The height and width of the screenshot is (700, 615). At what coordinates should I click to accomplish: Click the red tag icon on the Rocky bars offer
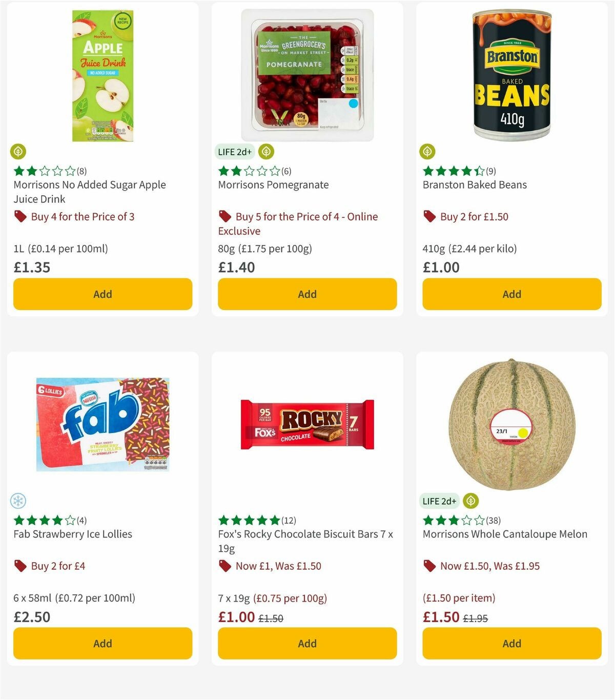pyautogui.click(x=225, y=566)
